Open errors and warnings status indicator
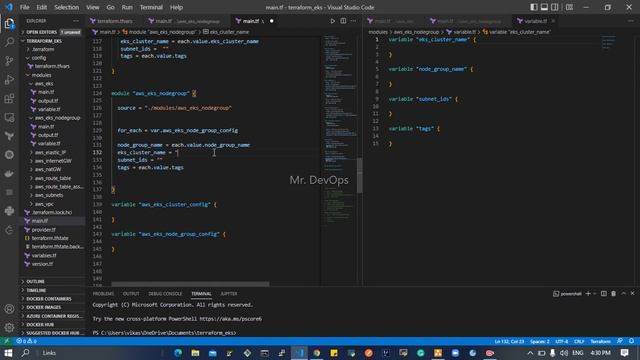 tap(27, 341)
